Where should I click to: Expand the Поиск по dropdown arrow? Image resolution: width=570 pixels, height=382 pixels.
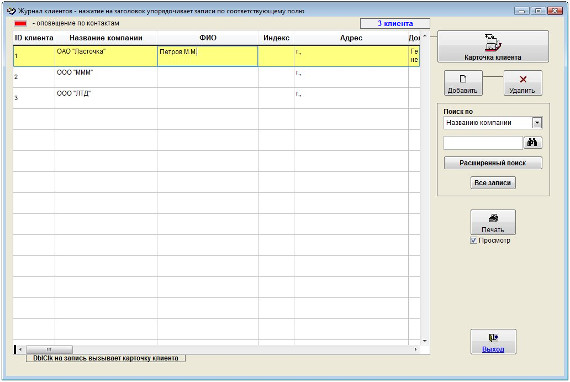tap(537, 123)
